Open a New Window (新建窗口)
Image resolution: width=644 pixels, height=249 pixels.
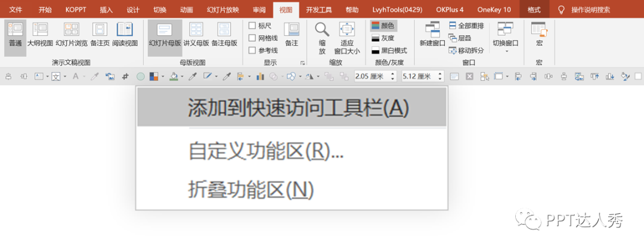tap(432, 34)
